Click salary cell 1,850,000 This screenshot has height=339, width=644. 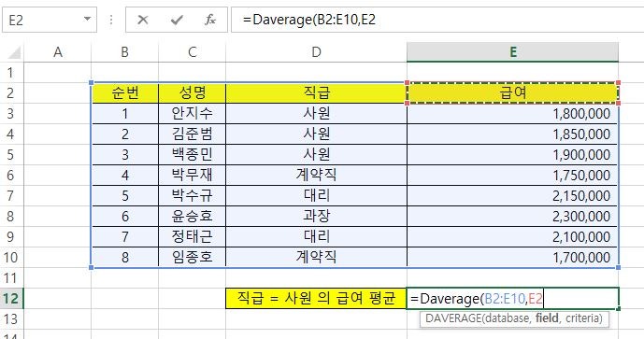512,134
